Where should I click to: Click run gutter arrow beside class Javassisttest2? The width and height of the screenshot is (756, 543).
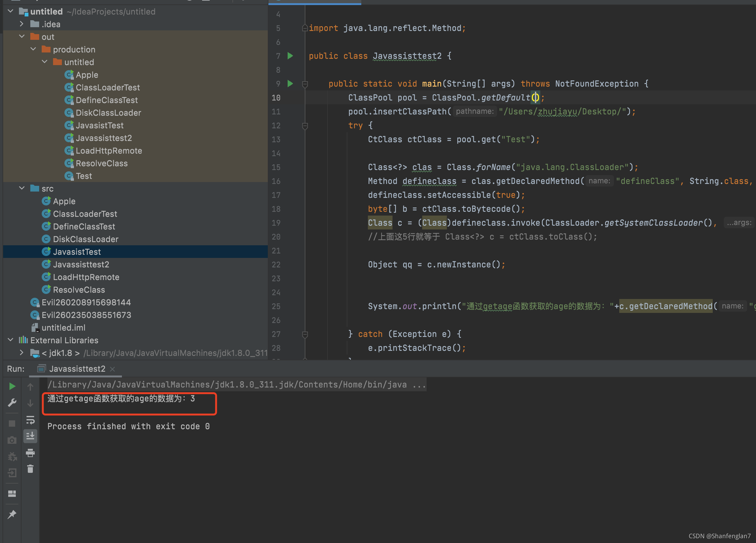pos(290,56)
